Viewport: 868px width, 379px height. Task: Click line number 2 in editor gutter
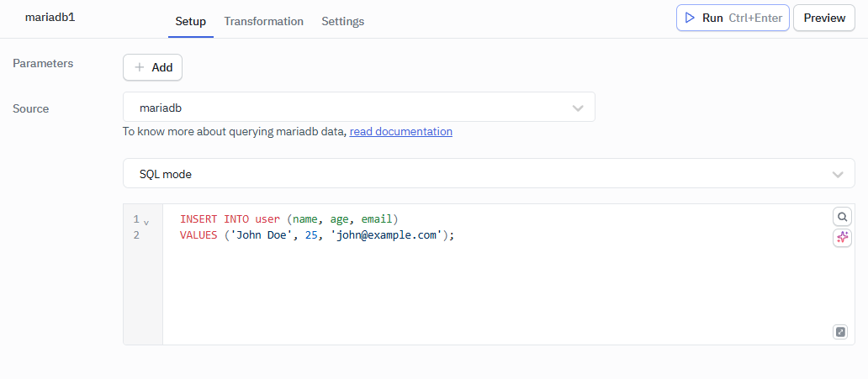click(136, 235)
